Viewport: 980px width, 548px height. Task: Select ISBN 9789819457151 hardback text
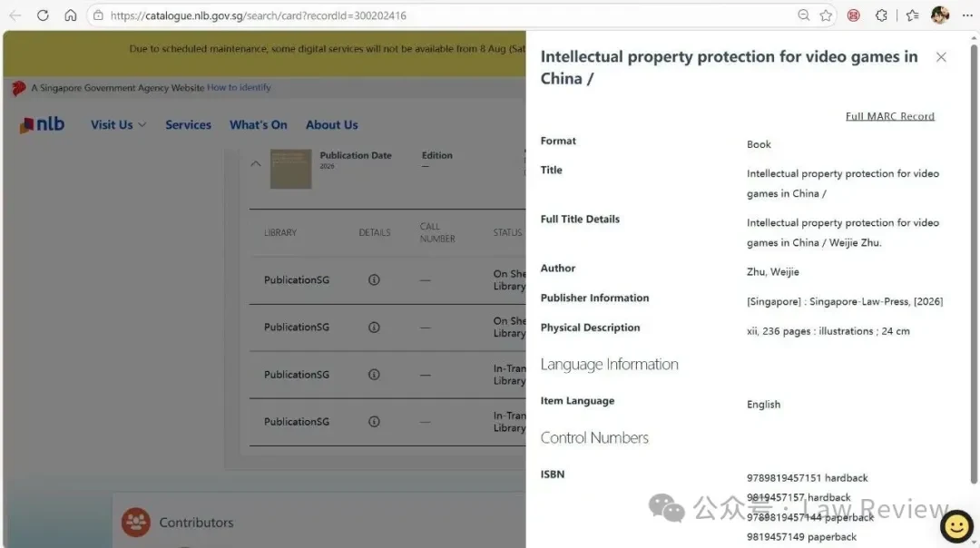tap(807, 478)
